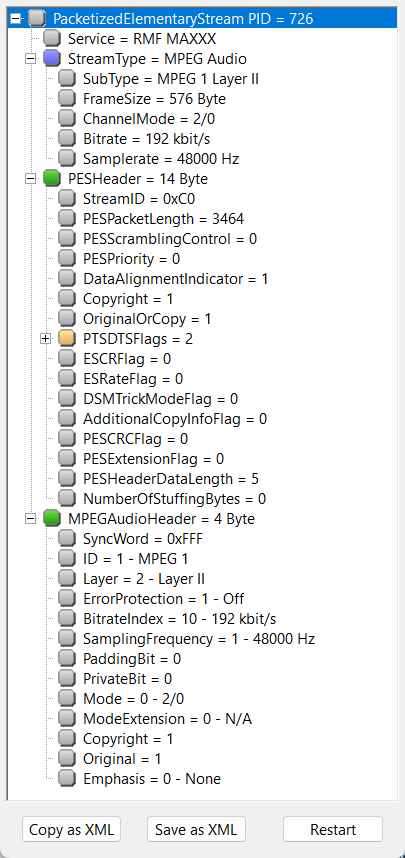This screenshot has width=405, height=858.
Task: Collapse the MPEGAudioHeader branch
Action: coord(31,518)
